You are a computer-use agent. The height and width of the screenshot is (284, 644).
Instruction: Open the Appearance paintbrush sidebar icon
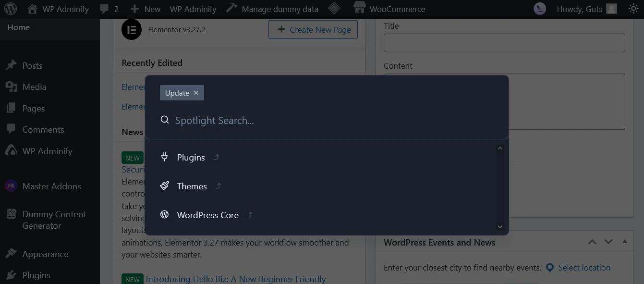[x=11, y=254]
